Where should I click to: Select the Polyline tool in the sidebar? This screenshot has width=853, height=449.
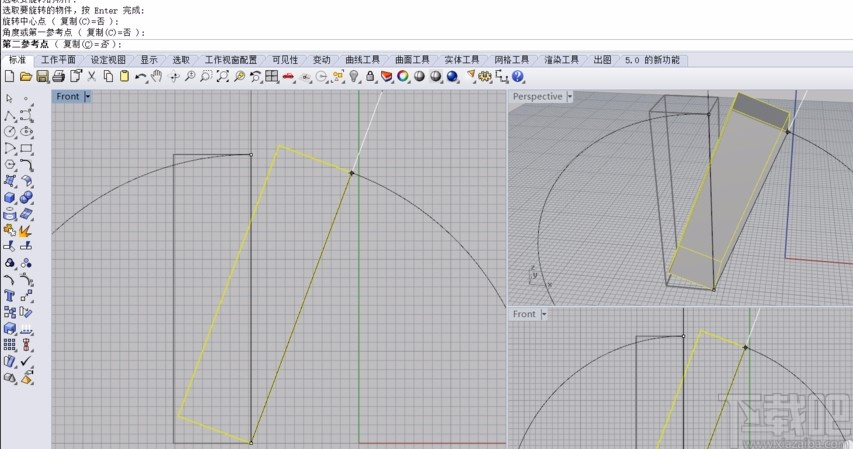(x=9, y=115)
